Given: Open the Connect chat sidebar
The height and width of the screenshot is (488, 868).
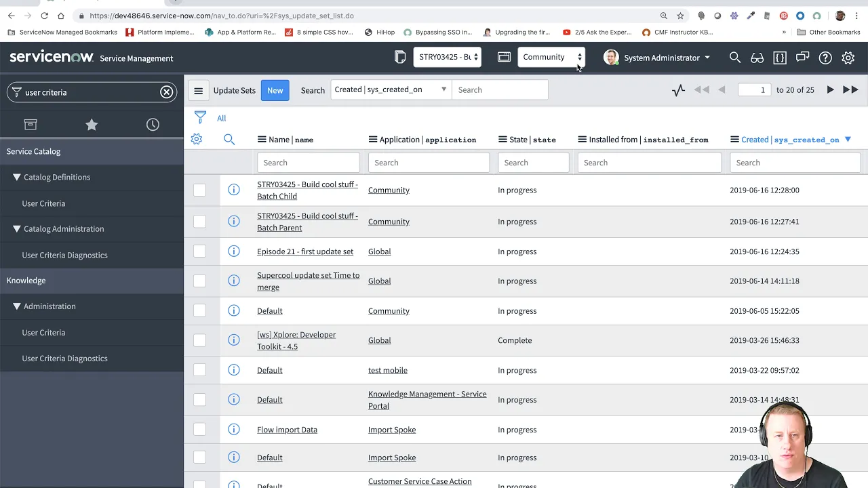Looking at the screenshot, I should [802, 58].
